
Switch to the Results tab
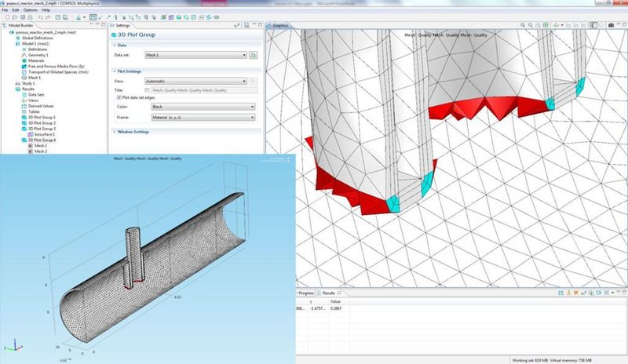(x=327, y=293)
